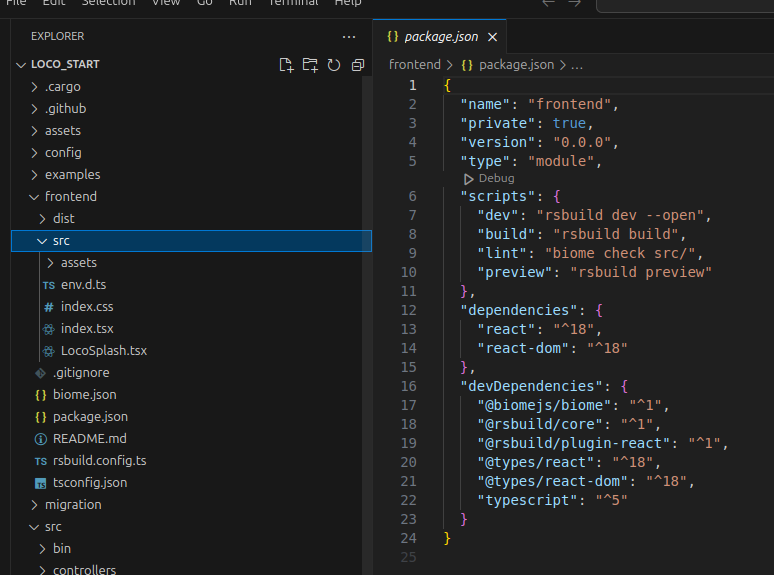The image size is (774, 575).
Task: Collapse all folders in Explorer
Action: coord(356,65)
